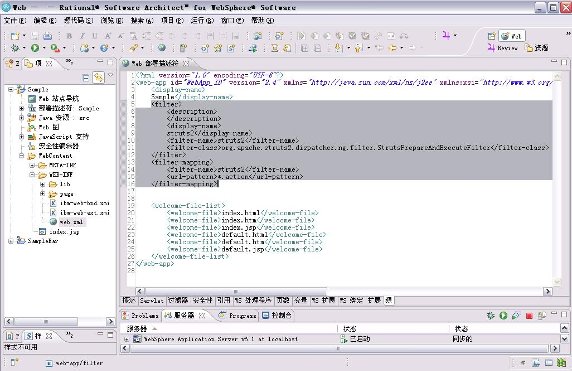
Task: Switch to the 控制台 console tab
Action: (x=277, y=316)
